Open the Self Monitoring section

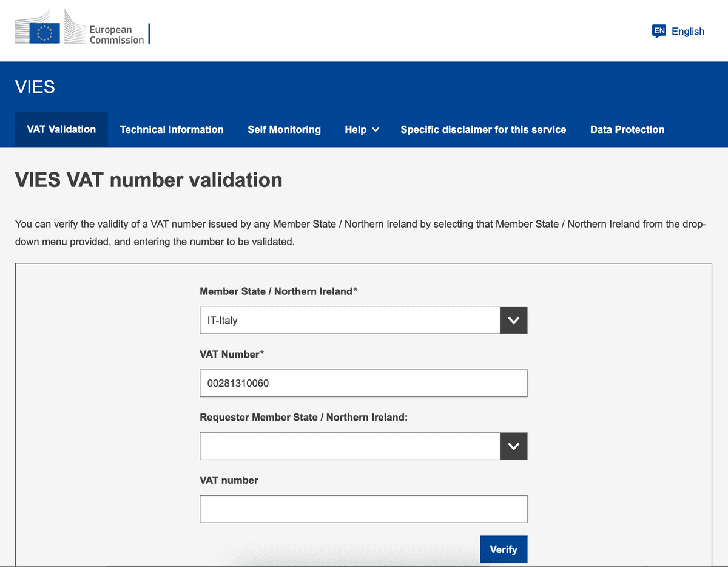(284, 129)
